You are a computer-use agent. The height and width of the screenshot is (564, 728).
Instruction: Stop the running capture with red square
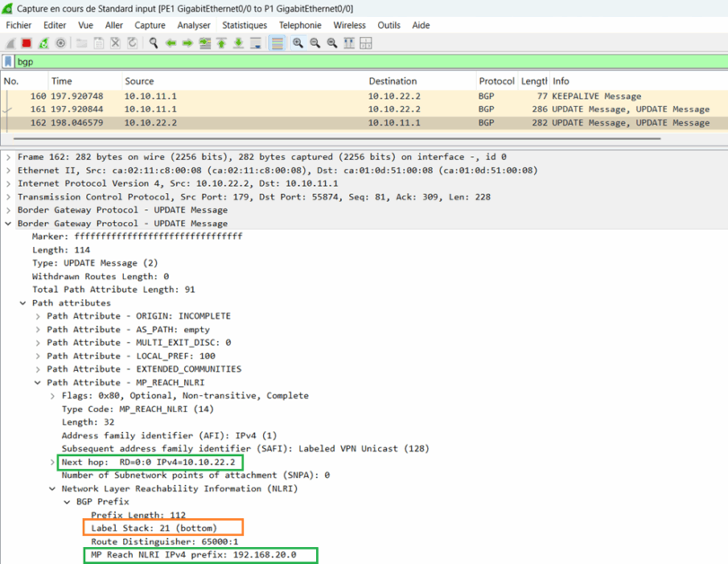click(x=26, y=43)
